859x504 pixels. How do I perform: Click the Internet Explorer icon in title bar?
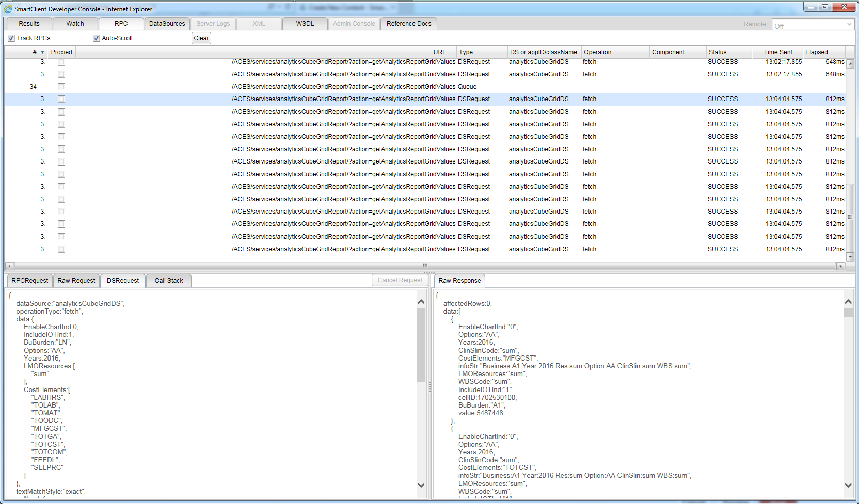click(x=8, y=9)
